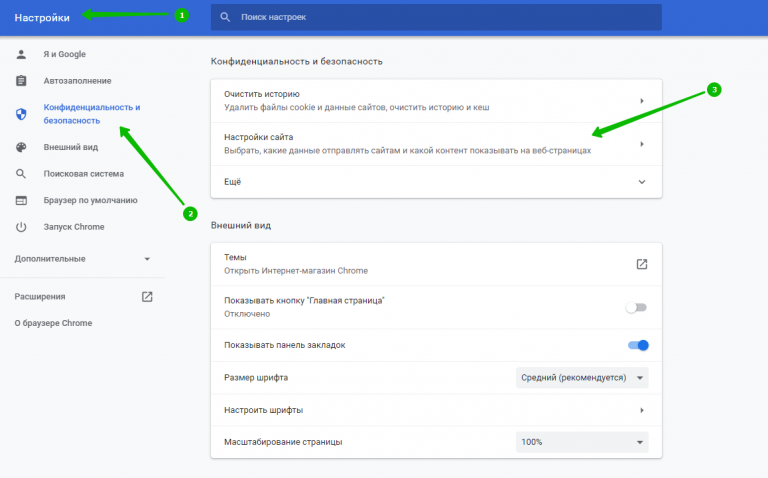Click the Настройки page title

coord(42,18)
